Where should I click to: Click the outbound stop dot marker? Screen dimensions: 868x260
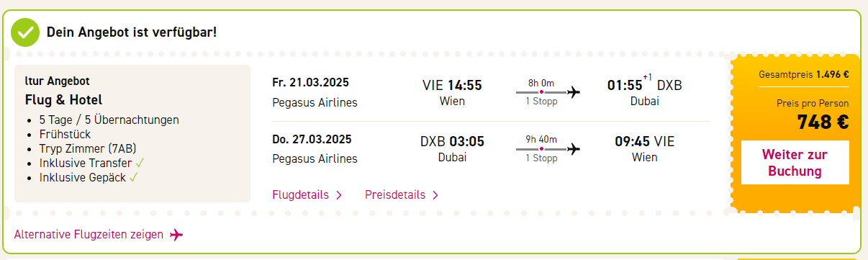pos(541,91)
